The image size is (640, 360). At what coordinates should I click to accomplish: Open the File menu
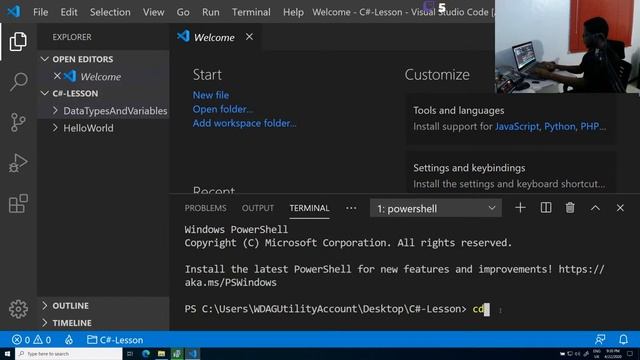point(40,12)
